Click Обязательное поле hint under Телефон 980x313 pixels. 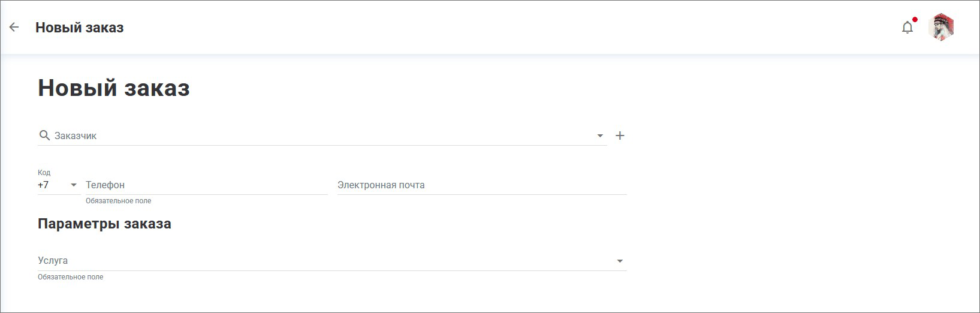(x=118, y=201)
